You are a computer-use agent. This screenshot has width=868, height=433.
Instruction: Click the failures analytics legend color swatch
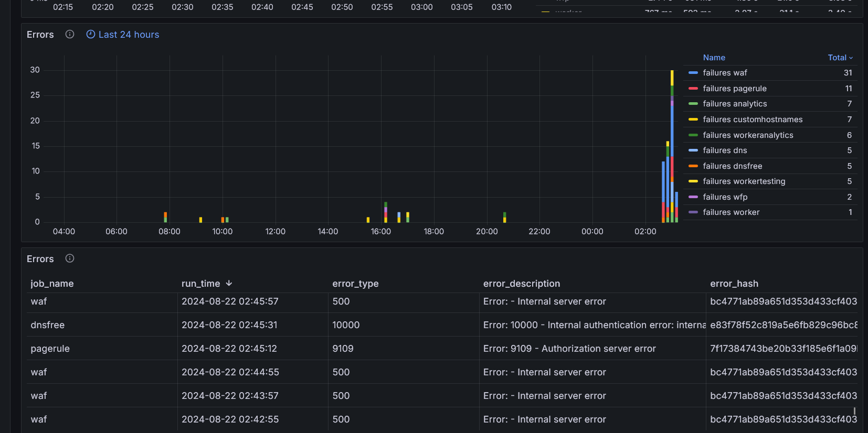pos(693,104)
